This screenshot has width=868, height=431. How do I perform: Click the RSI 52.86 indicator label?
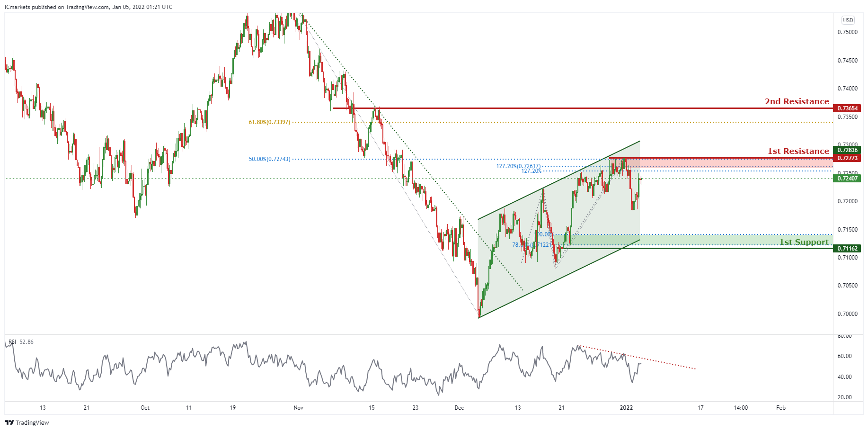pyautogui.click(x=21, y=342)
